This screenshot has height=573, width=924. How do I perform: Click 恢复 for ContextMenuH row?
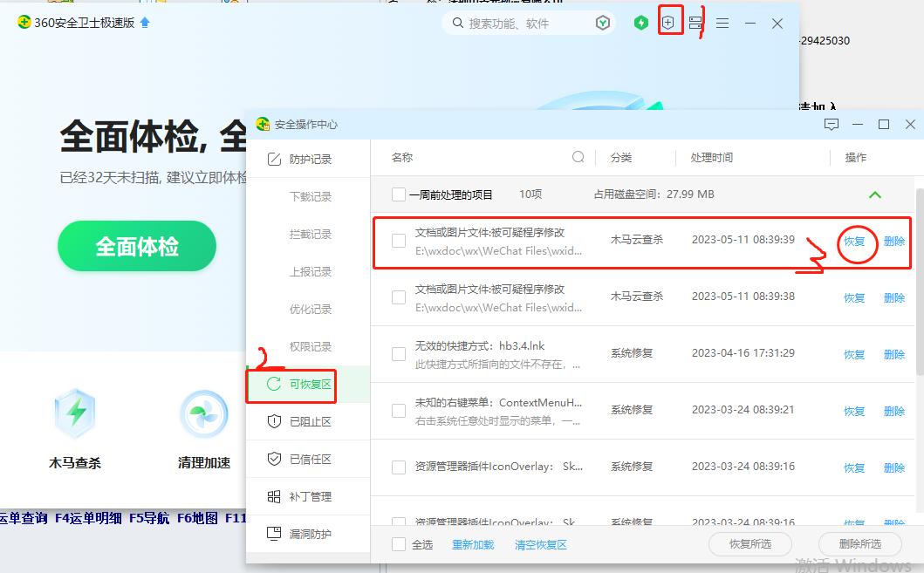[x=854, y=411]
